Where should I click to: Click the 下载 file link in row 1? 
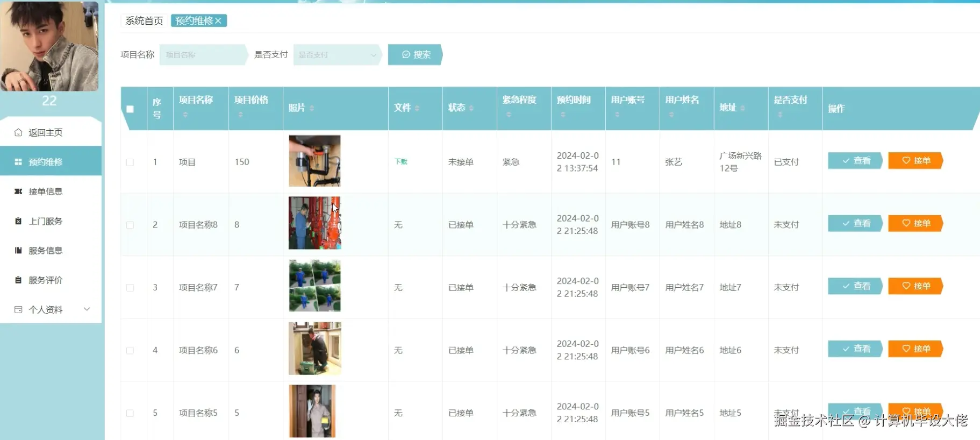(x=401, y=162)
